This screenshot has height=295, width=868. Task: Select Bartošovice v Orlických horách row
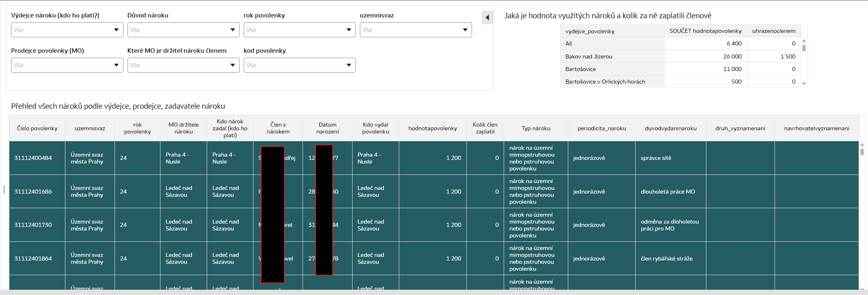[680, 82]
